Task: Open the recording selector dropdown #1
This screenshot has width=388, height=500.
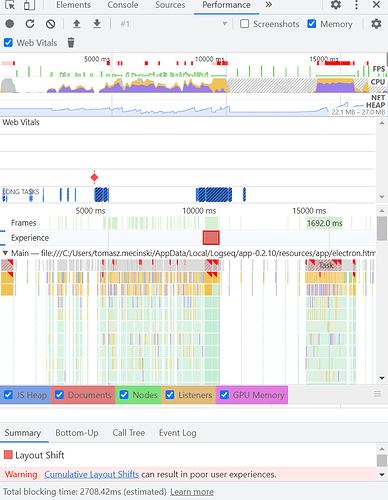Action: 173,24
